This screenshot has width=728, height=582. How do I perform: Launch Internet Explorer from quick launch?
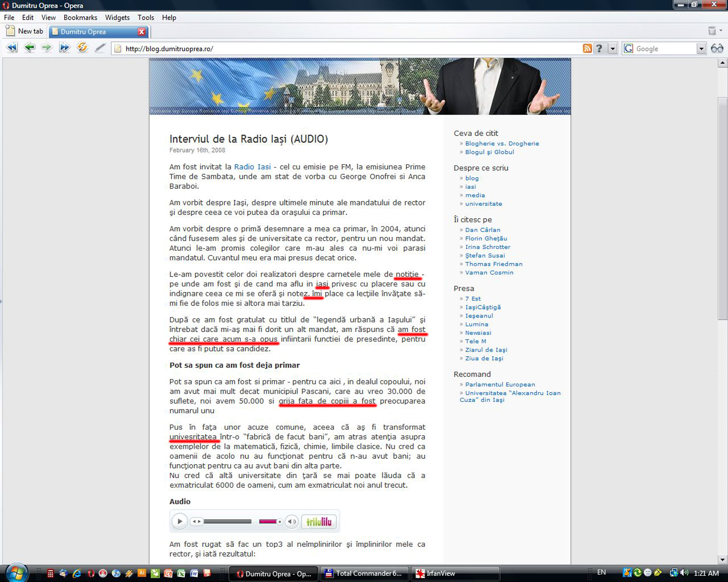tap(77, 573)
